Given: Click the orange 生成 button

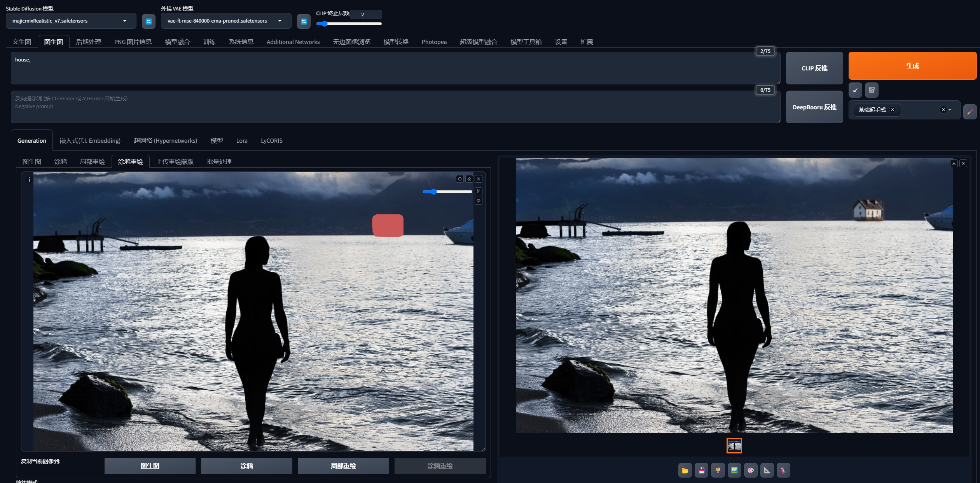Looking at the screenshot, I should pos(912,66).
